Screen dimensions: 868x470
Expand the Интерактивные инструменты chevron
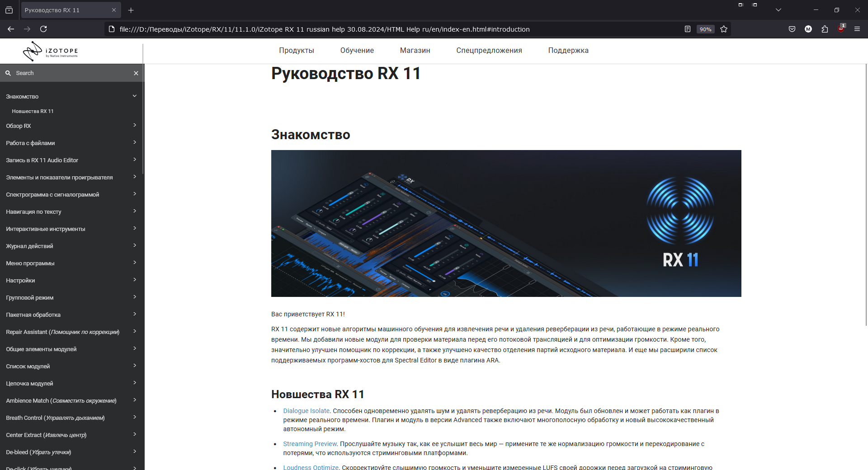135,228
